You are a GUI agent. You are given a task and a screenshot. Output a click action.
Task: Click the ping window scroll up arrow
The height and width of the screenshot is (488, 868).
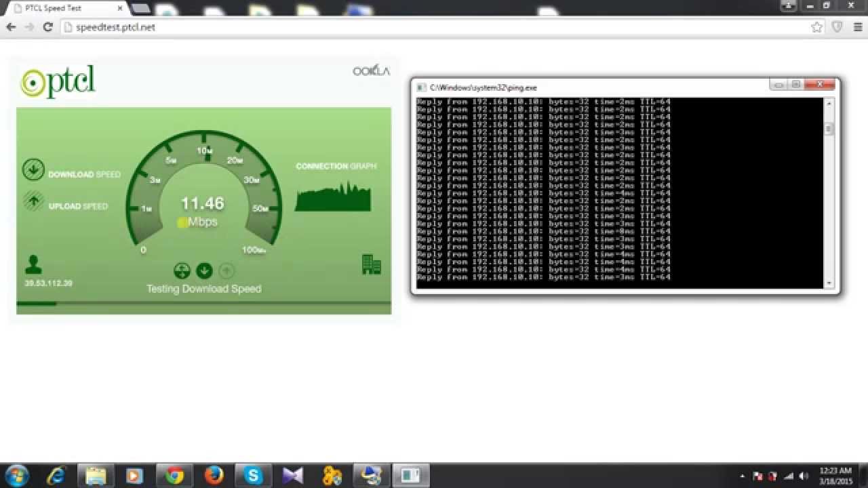coord(829,102)
